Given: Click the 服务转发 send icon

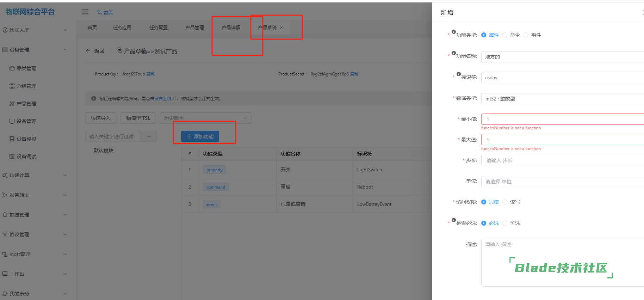Looking at the screenshot, I should 5,195.
